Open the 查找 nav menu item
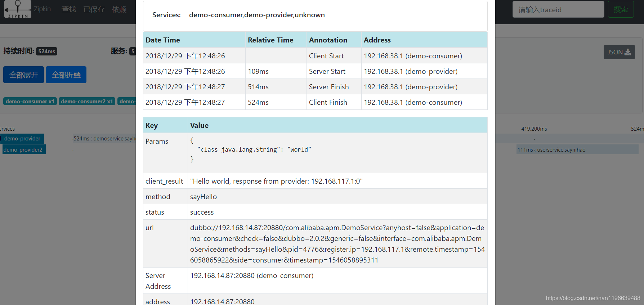The height and width of the screenshot is (305, 644). click(69, 9)
